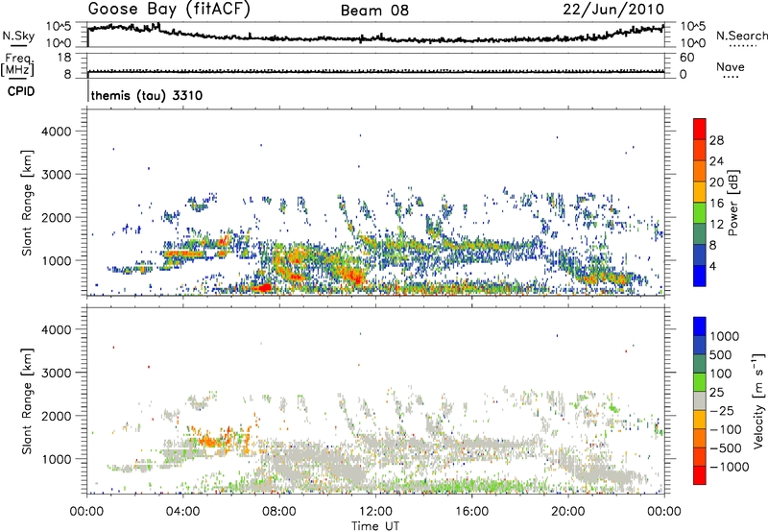The height and width of the screenshot is (532, 768).
Task: Click the 'N.Search' legend label
Action: [741, 36]
